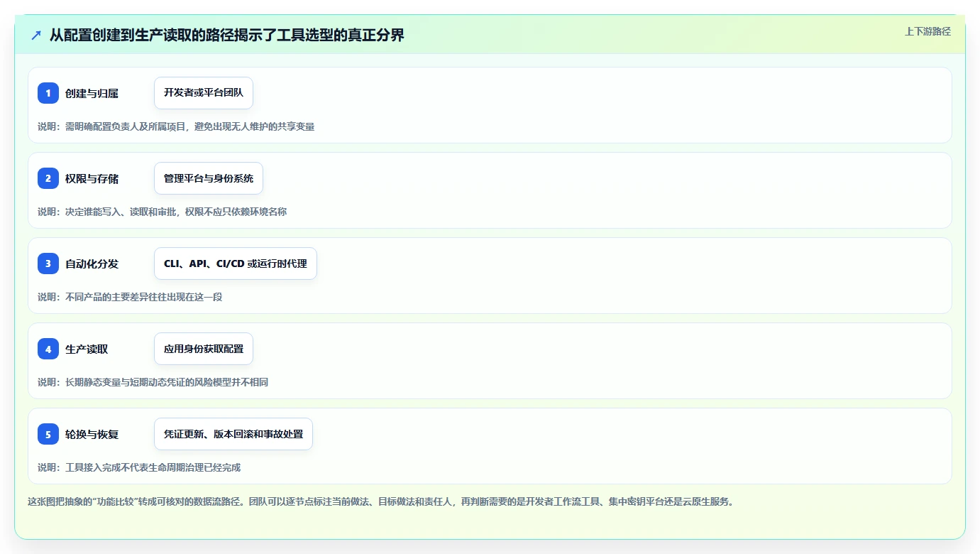Click the number 5 step badge
This screenshot has height=554, width=980.
tap(48, 434)
